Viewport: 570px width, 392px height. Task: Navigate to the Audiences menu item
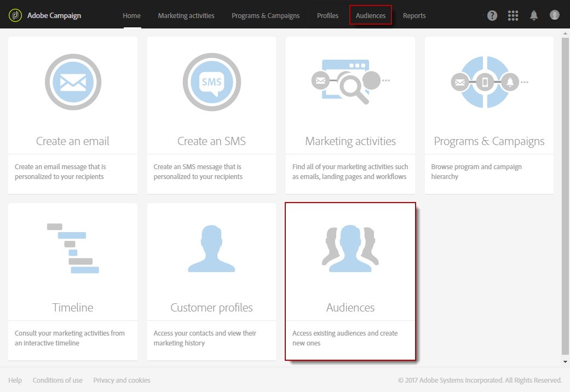pyautogui.click(x=370, y=15)
